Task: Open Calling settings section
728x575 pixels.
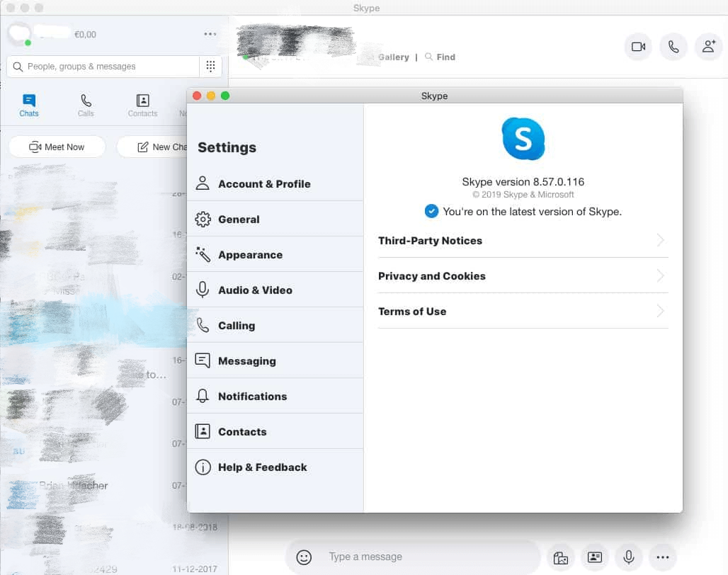Action: coord(275,325)
